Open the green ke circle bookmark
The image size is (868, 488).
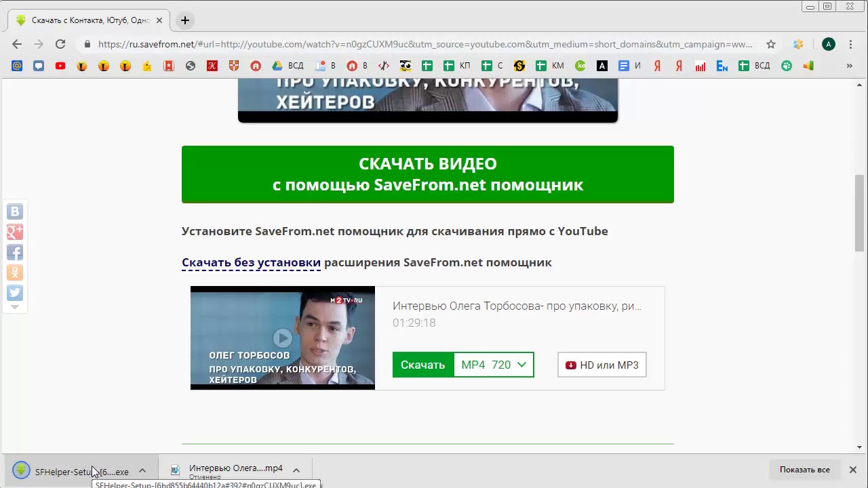(x=580, y=66)
